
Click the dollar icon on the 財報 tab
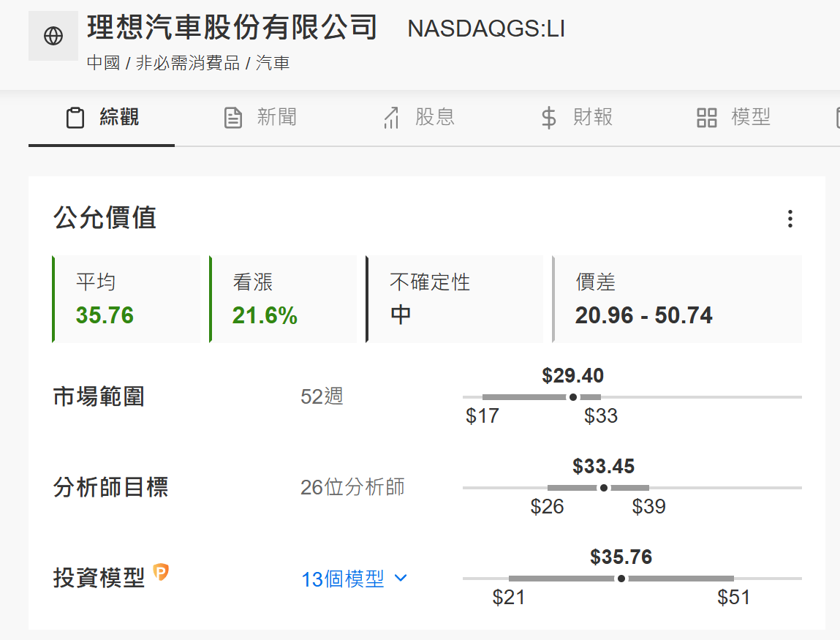pyautogui.click(x=548, y=117)
